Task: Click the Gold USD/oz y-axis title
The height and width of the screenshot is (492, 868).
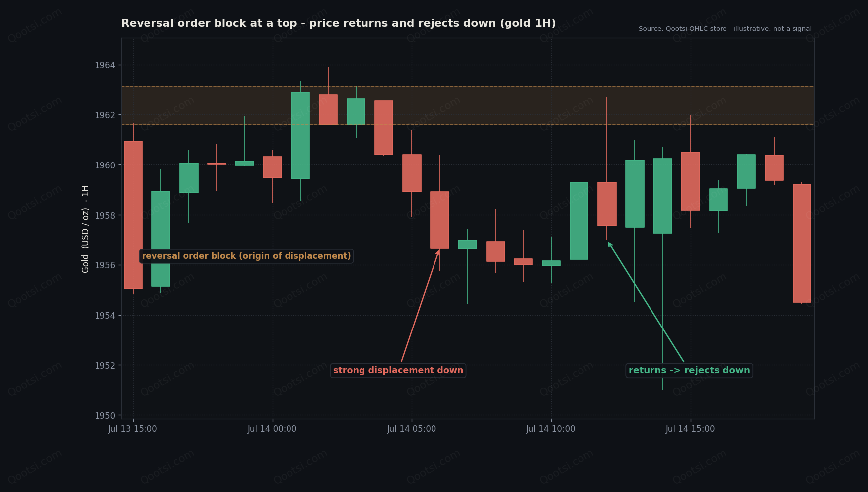Action: click(x=85, y=229)
